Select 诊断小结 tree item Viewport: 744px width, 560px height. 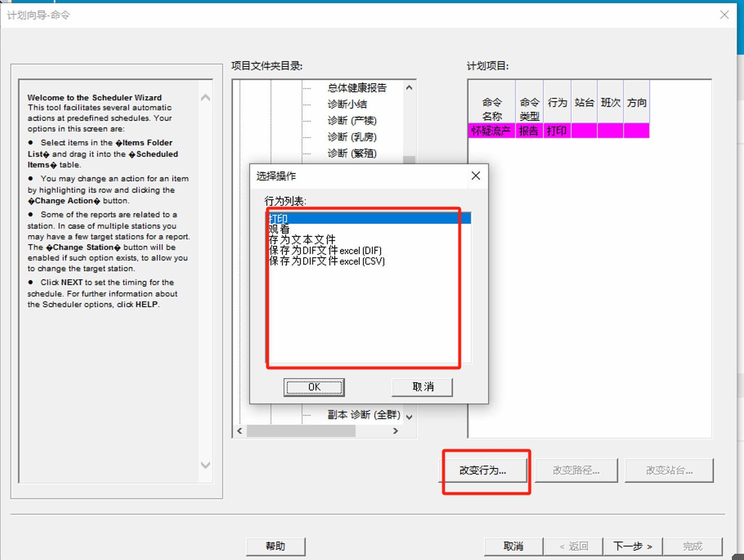(347, 104)
